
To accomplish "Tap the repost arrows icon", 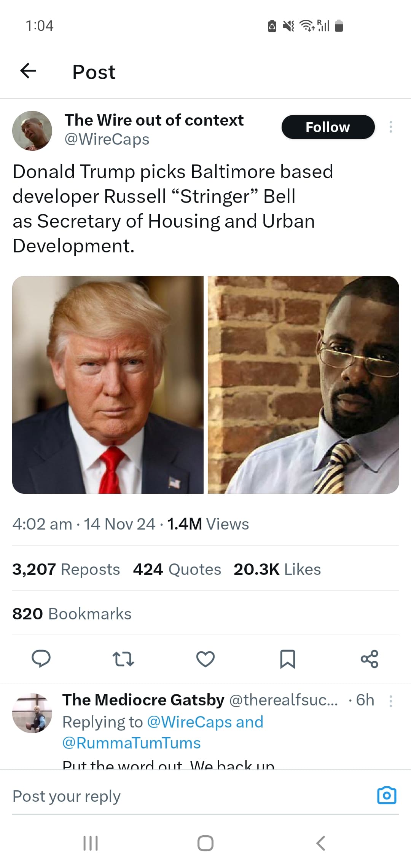I will [x=123, y=659].
